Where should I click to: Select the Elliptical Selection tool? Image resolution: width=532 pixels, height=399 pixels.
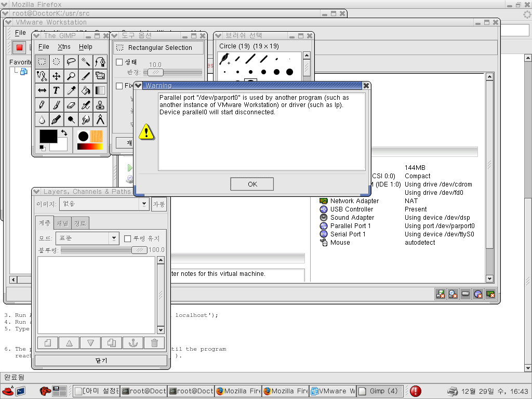point(56,62)
